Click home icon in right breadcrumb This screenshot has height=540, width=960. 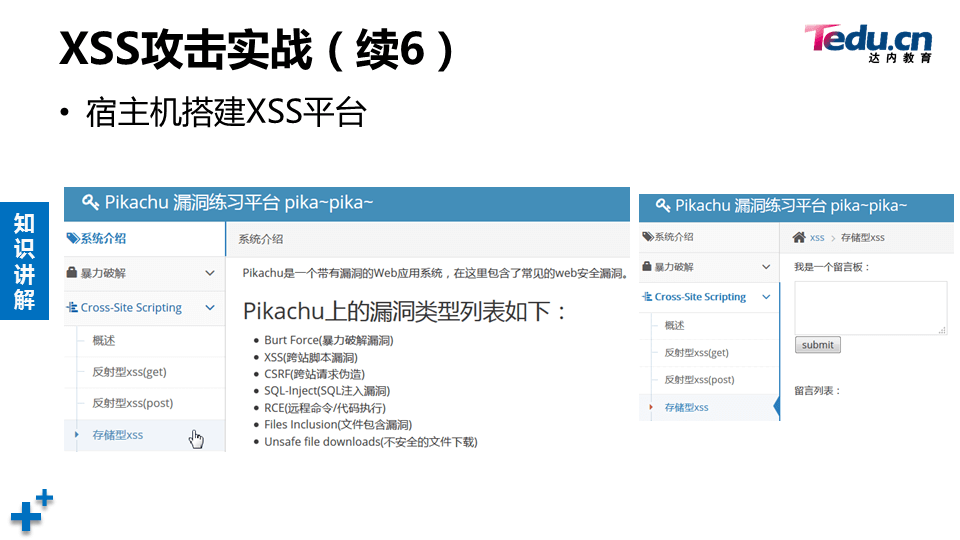799,237
